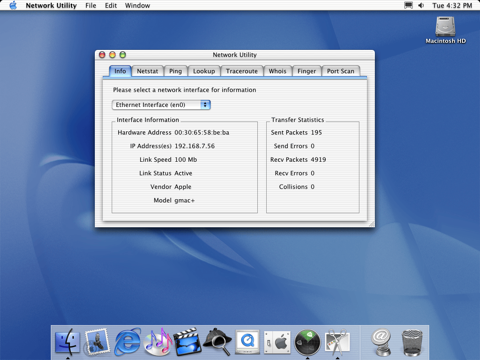Click the Recv Errors label
The image size is (480, 360).
click(291, 173)
